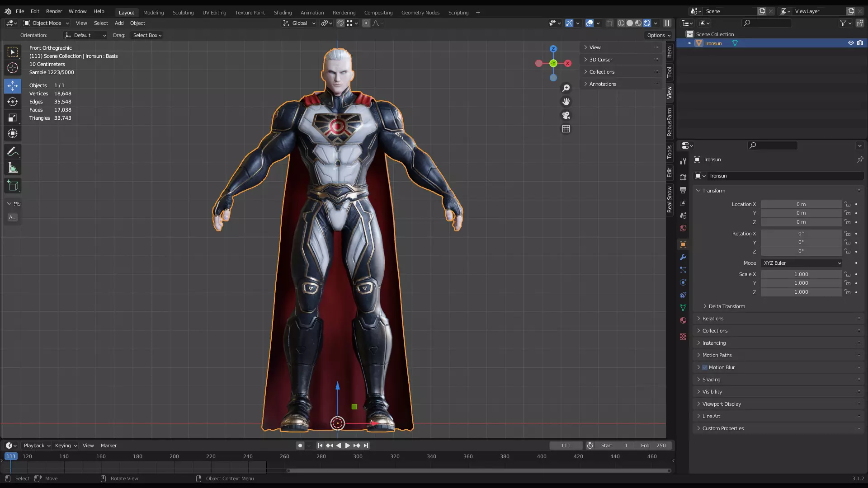Open Global transform orientation dropdown
This screenshot has width=868, height=488.
tap(299, 23)
